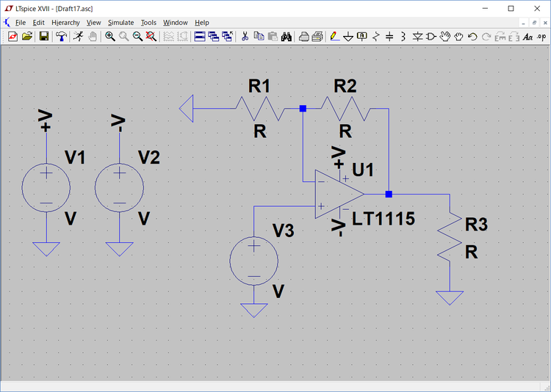Open the View menu

(x=93, y=23)
